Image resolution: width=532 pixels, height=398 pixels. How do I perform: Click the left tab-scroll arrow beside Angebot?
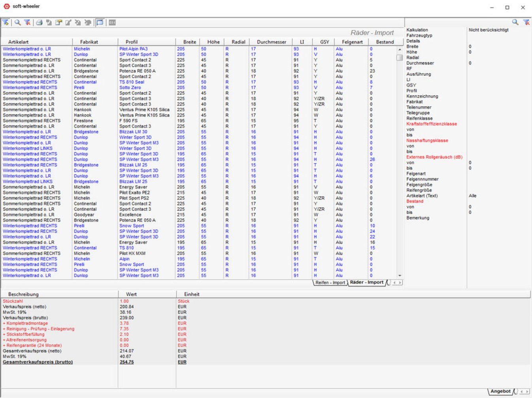tap(521, 392)
